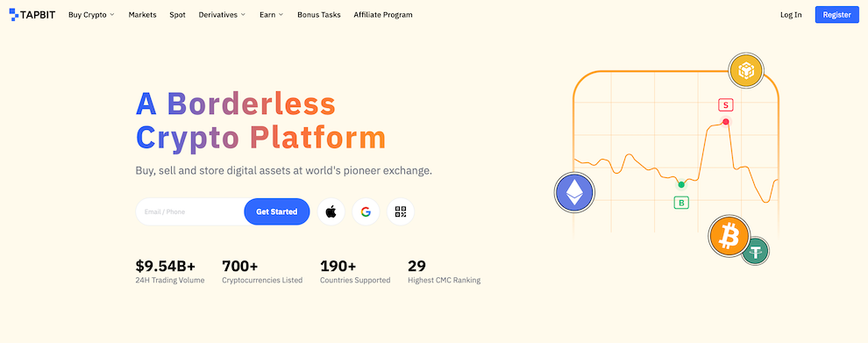Open the Markets menu item
Viewport: 868px width, 343px height.
142,15
